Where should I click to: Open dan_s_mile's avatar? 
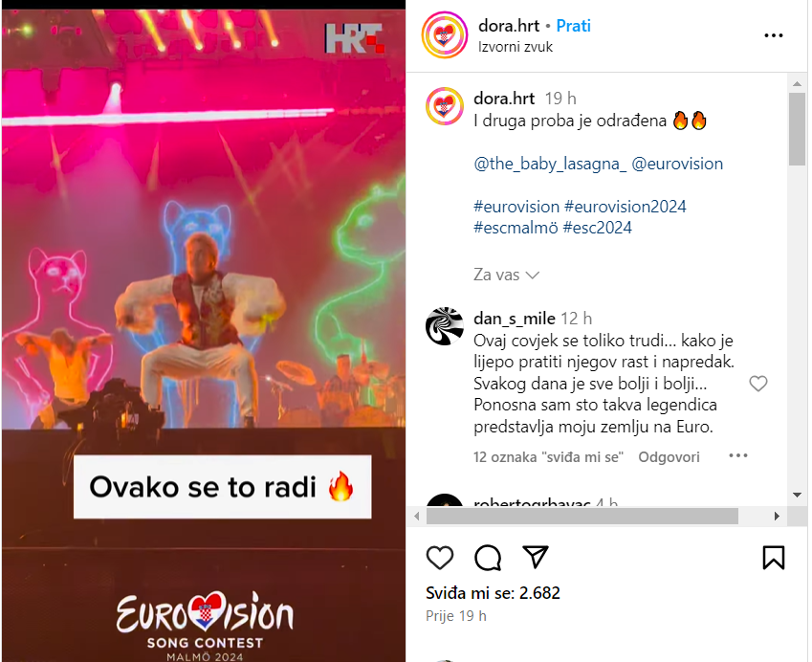point(445,326)
